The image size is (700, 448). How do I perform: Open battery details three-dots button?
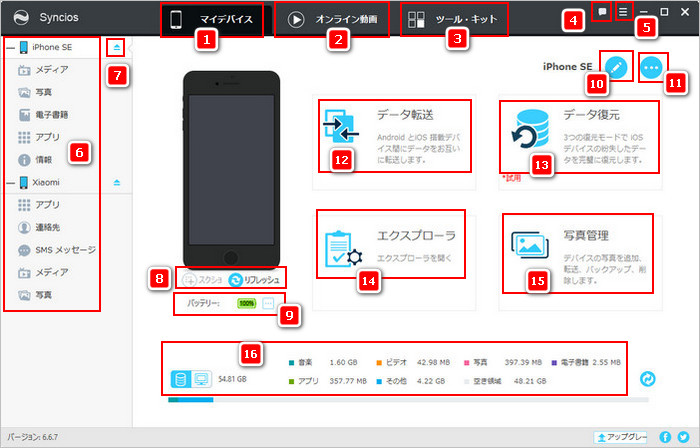pyautogui.click(x=268, y=303)
